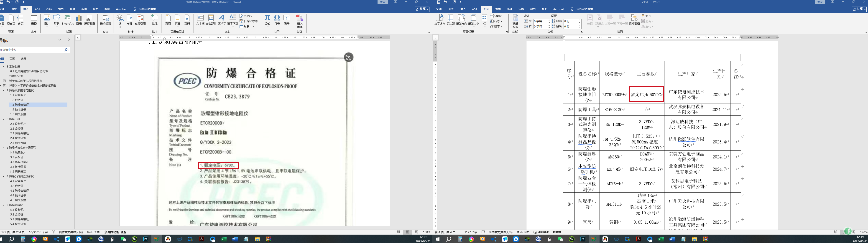Open the 选择窗格 selection pane

tap(634, 20)
